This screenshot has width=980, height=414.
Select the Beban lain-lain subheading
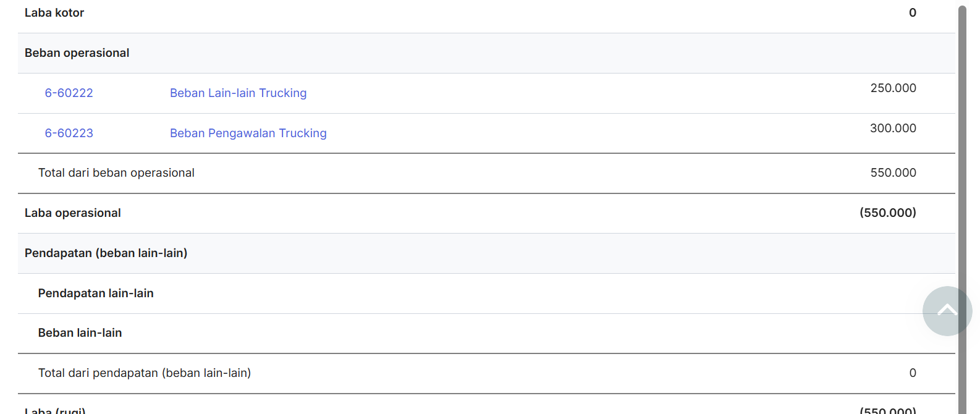[80, 333]
